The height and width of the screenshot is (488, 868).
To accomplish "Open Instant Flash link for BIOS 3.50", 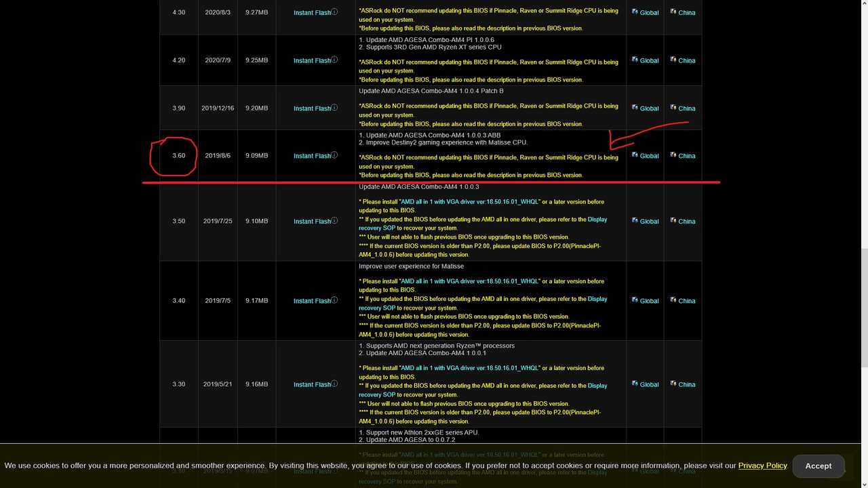I will pos(312,222).
